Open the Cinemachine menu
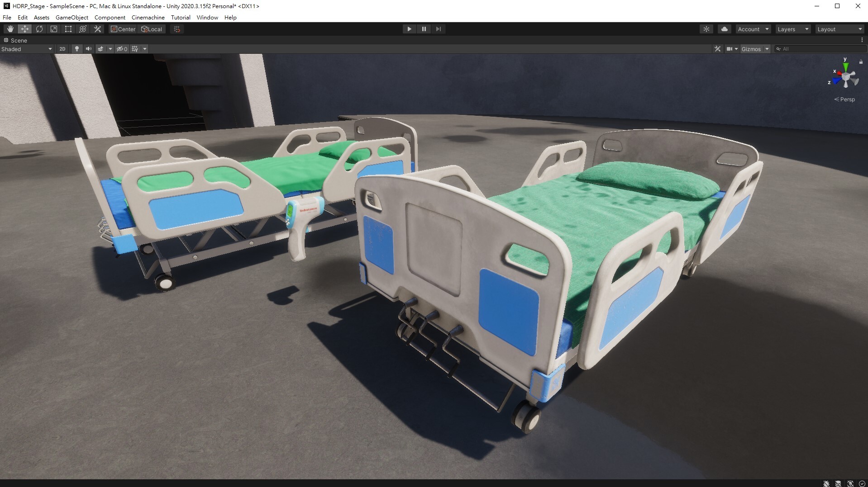Screen dimensions: 868x487 pyautogui.click(x=148, y=17)
